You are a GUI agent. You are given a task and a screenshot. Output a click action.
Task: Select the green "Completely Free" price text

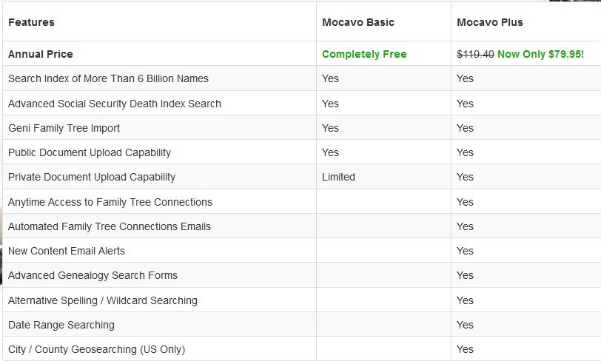[364, 54]
